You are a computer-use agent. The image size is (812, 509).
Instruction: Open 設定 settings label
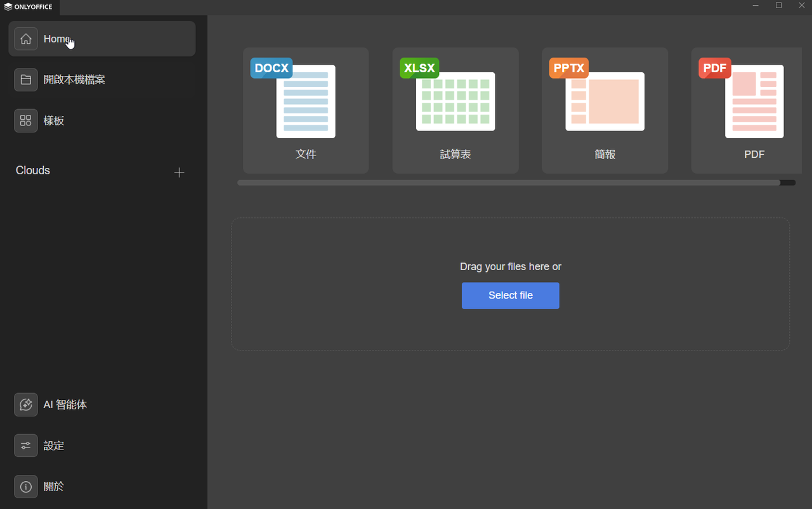(x=54, y=446)
